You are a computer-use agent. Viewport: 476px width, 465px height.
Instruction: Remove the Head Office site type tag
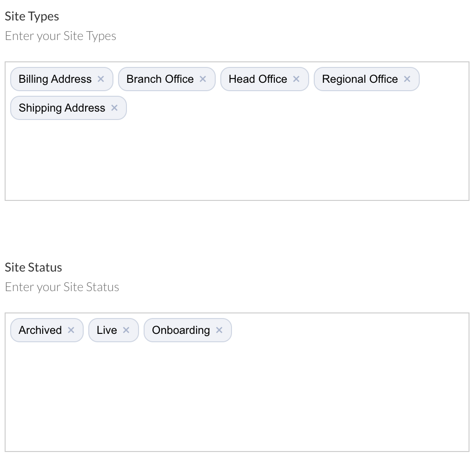coord(296,79)
